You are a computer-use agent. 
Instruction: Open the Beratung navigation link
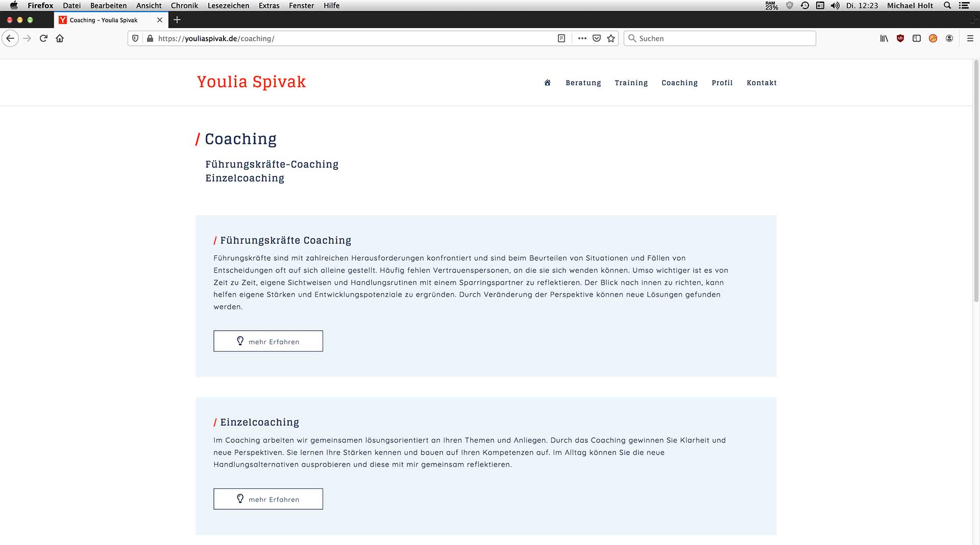click(583, 83)
